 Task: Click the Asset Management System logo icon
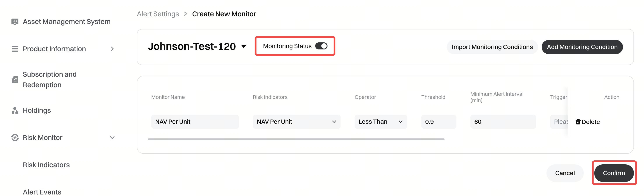point(15,22)
